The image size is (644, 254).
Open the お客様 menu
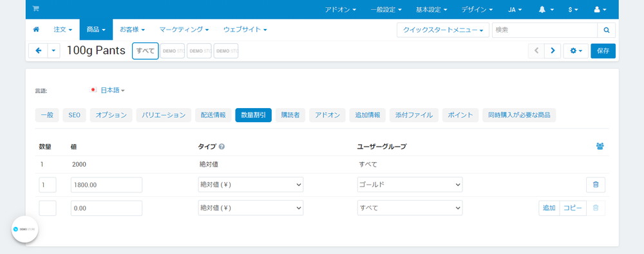[132, 30]
